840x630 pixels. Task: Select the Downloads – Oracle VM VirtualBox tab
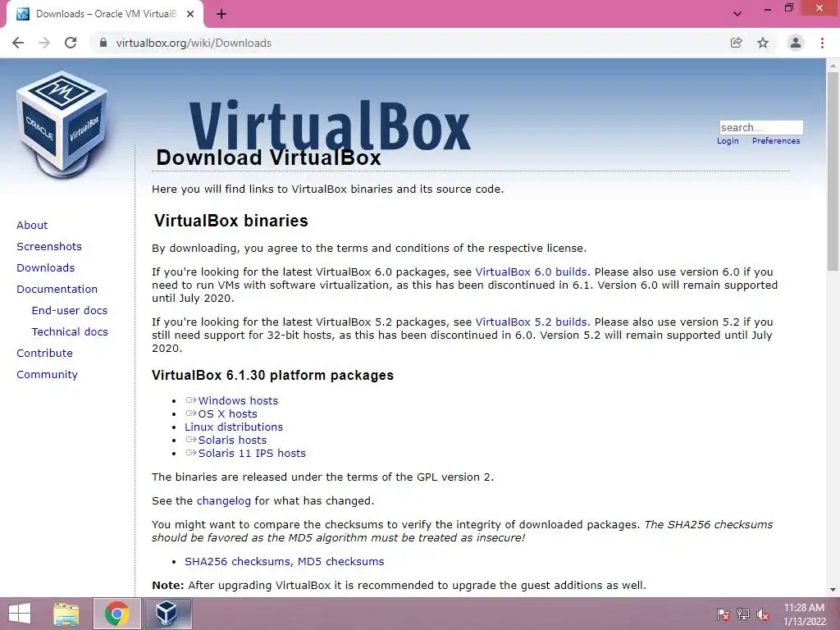pos(105,15)
